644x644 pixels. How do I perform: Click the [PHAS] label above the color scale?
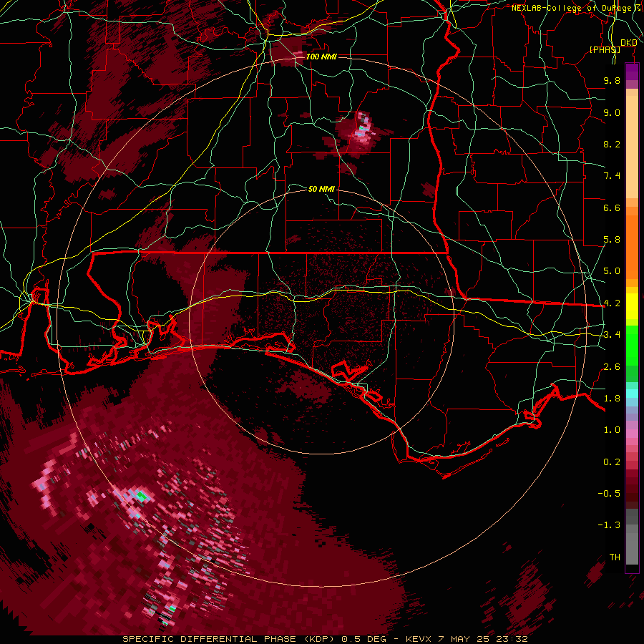tap(605, 49)
